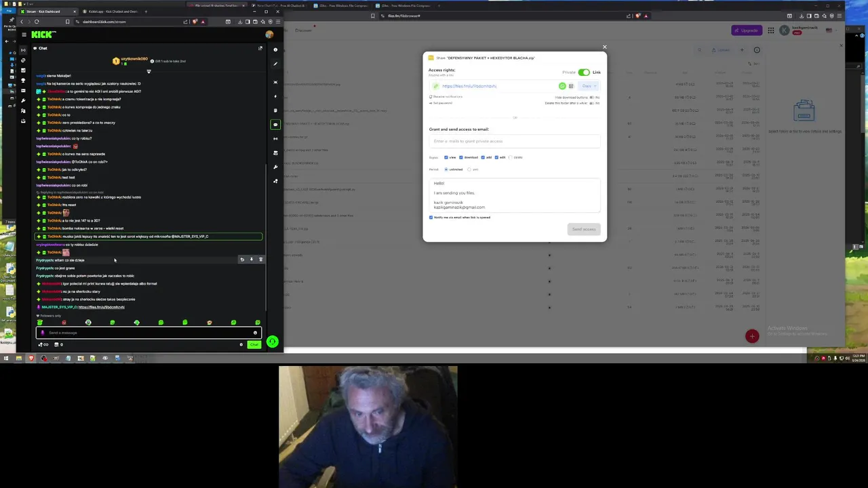
Task: Click the wrench icon on right rail
Action: point(275,167)
